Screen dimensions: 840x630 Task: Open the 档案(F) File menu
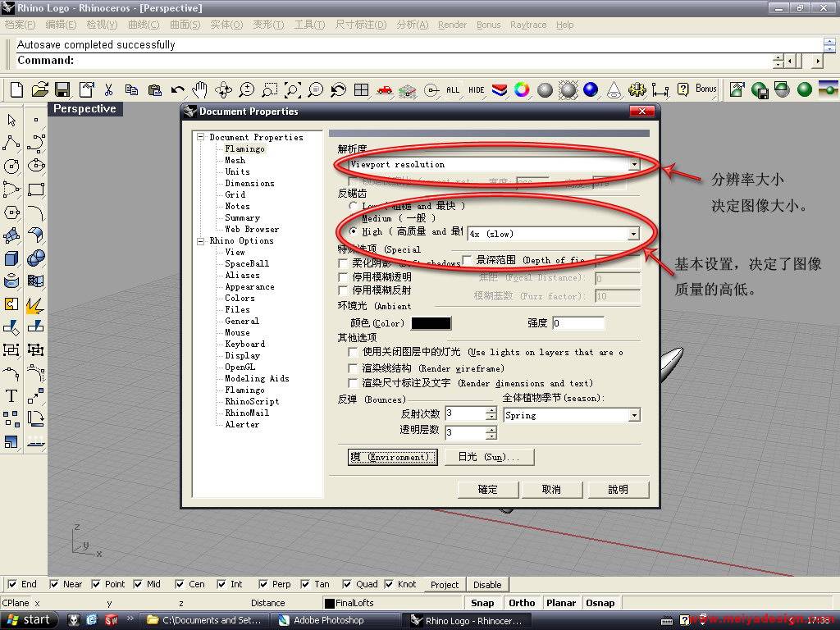tap(20, 25)
